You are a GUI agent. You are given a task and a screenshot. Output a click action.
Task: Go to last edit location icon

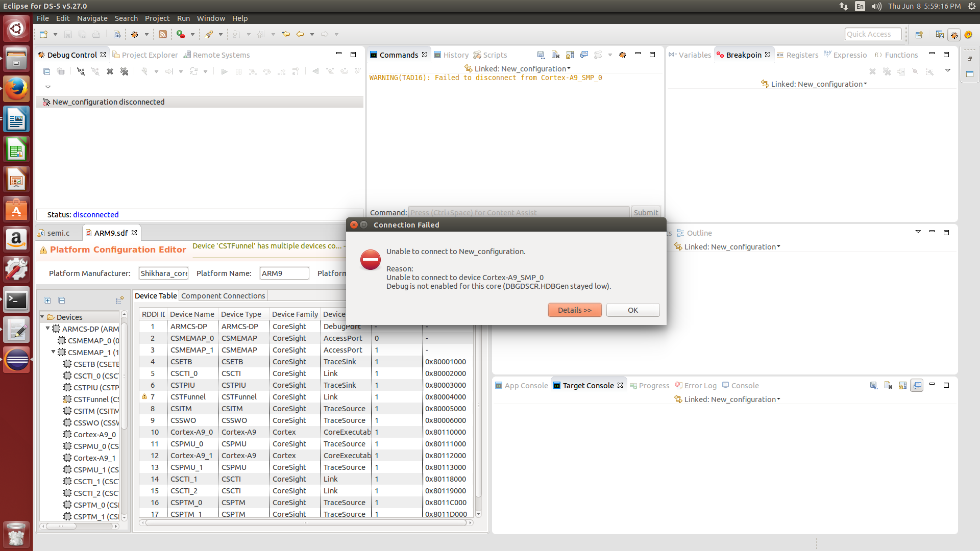click(x=286, y=34)
